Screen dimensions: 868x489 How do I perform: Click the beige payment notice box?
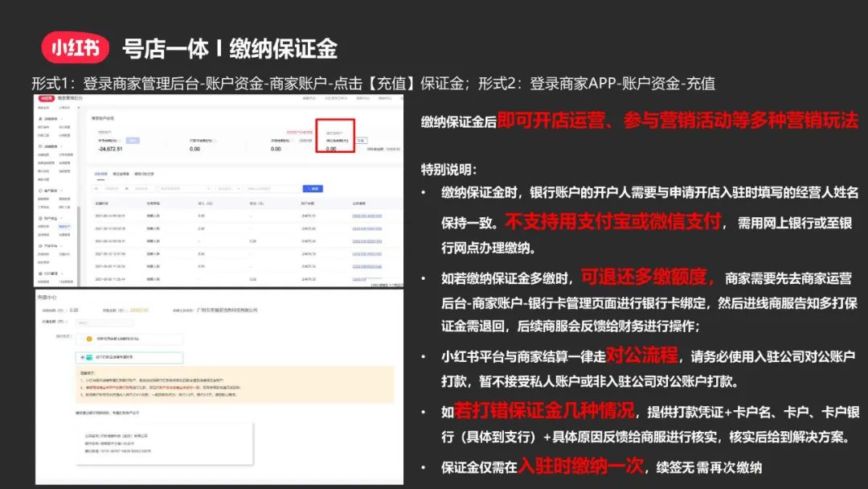[235, 384]
